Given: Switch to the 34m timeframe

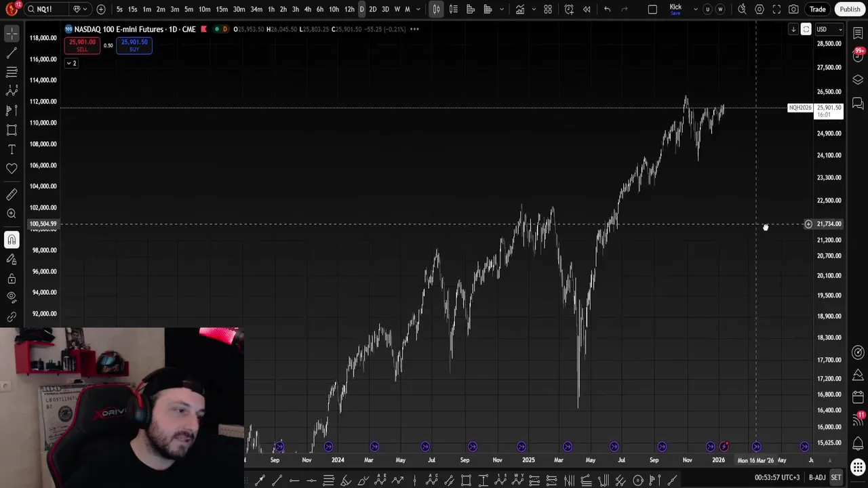Looking at the screenshot, I should [256, 9].
